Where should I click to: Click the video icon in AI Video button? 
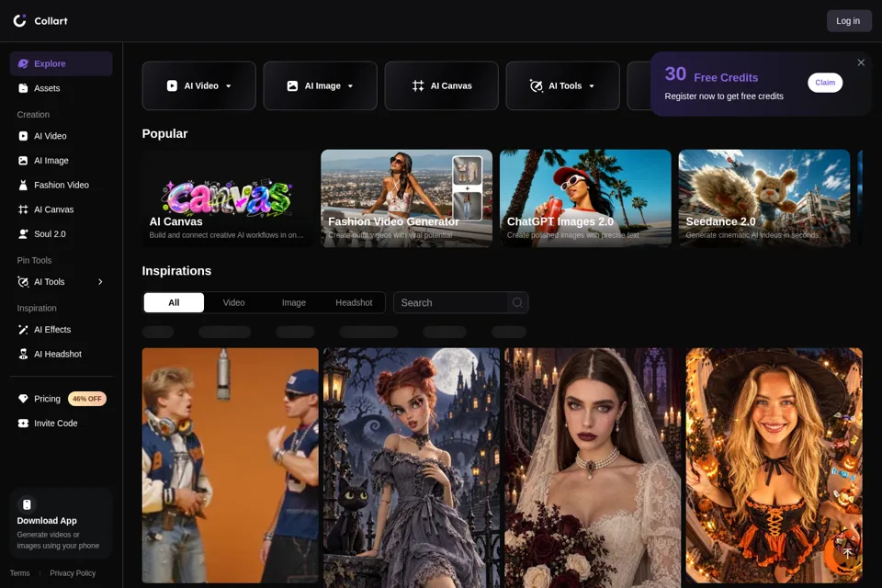172,85
